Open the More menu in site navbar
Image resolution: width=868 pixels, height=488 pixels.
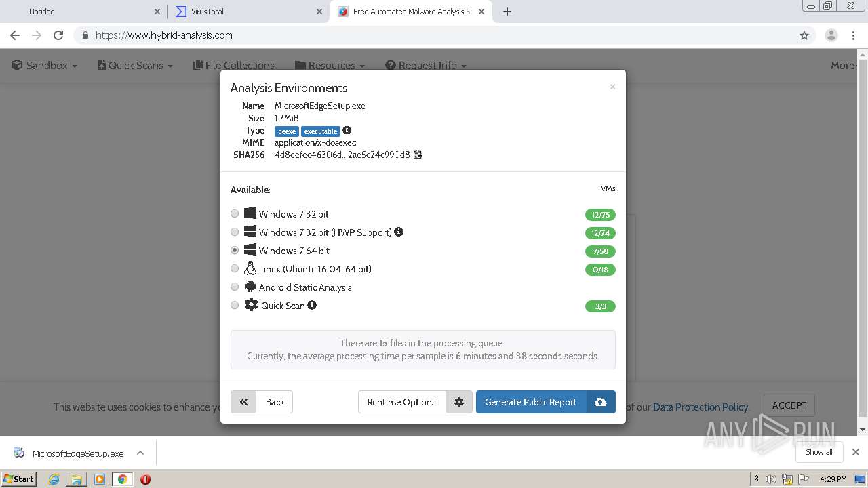pyautogui.click(x=843, y=65)
